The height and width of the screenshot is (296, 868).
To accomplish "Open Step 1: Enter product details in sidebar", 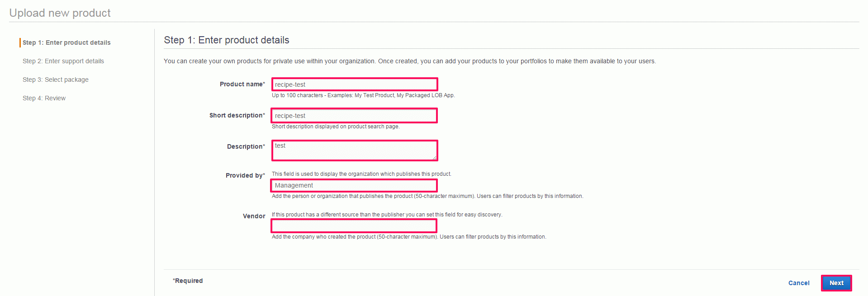I will coord(66,42).
